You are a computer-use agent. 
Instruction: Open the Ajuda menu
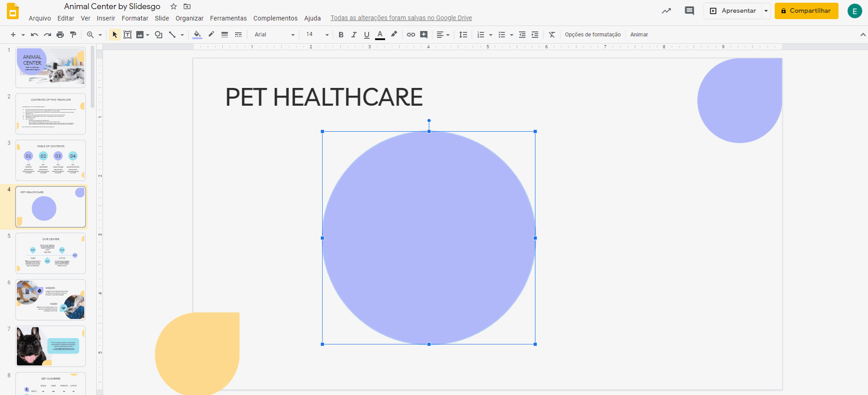point(313,18)
